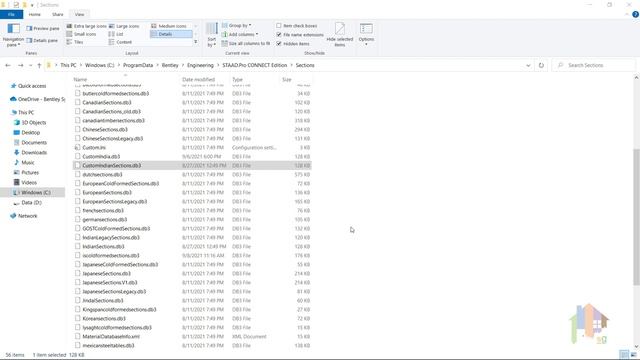The height and width of the screenshot is (360, 640).
Task: Tick checkbox for IndianSections.db3
Action: pyautogui.click(x=77, y=247)
